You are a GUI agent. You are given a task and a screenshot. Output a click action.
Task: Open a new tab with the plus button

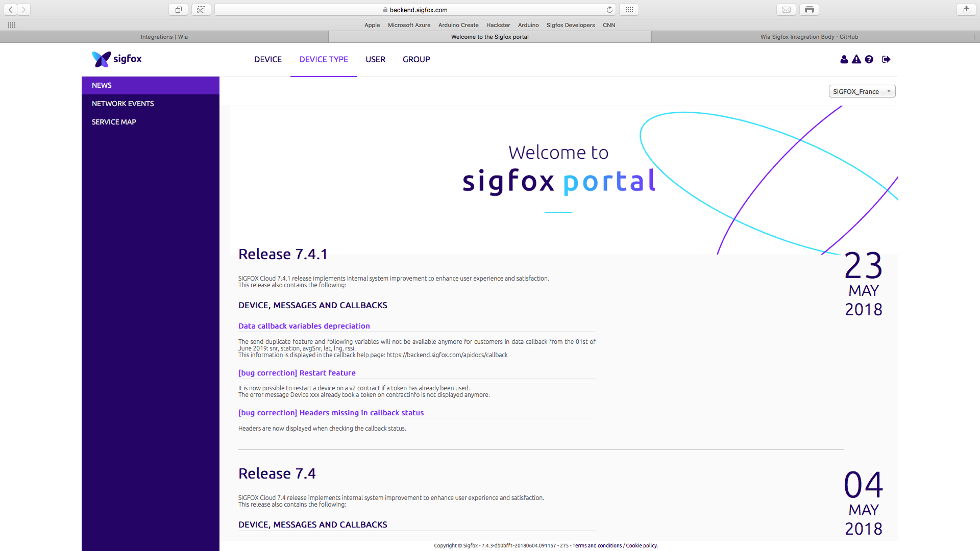pyautogui.click(x=974, y=36)
